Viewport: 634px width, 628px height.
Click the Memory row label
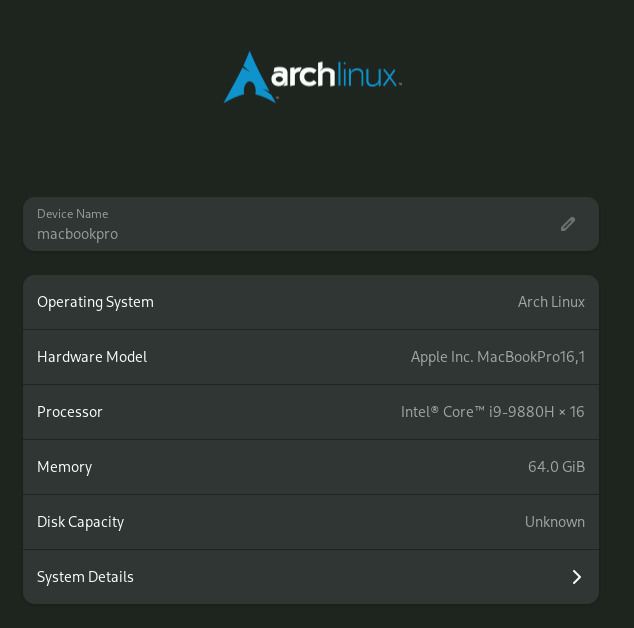64,467
